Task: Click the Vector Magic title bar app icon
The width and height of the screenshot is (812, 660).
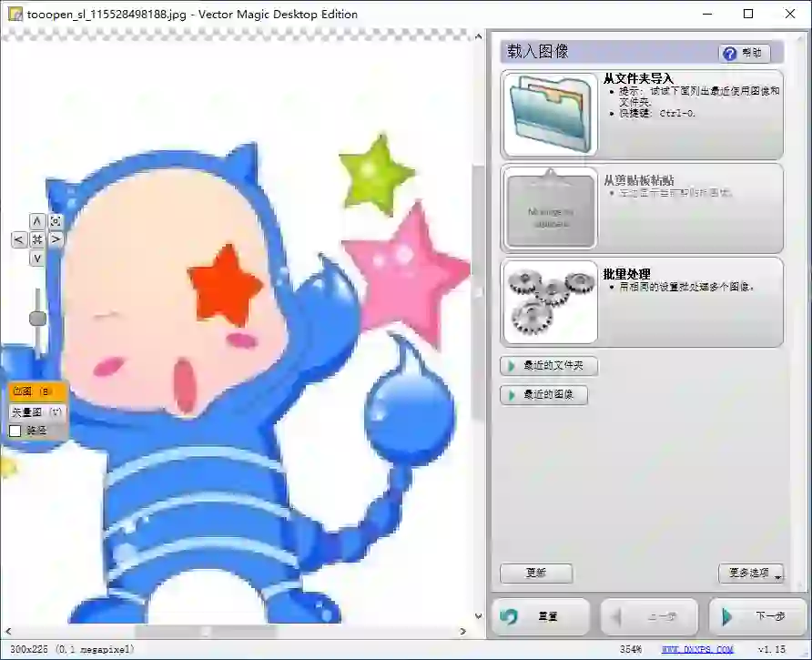Action: pyautogui.click(x=16, y=14)
